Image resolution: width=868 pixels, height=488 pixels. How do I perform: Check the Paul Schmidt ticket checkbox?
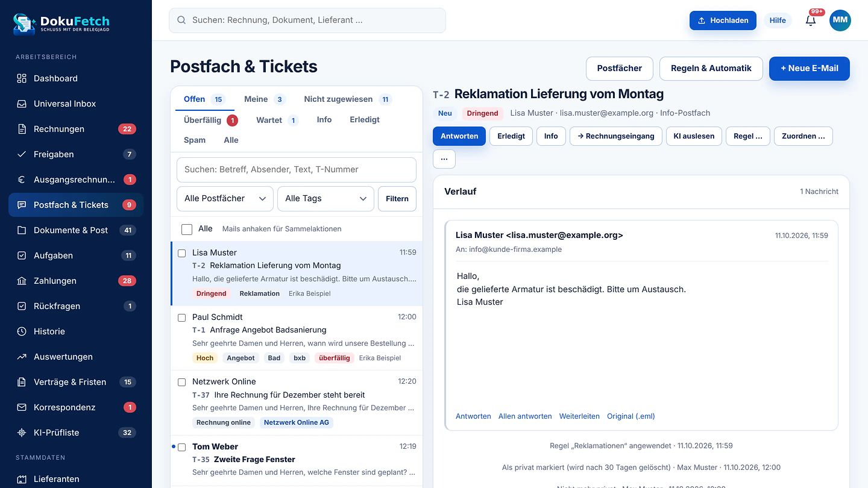pos(181,318)
